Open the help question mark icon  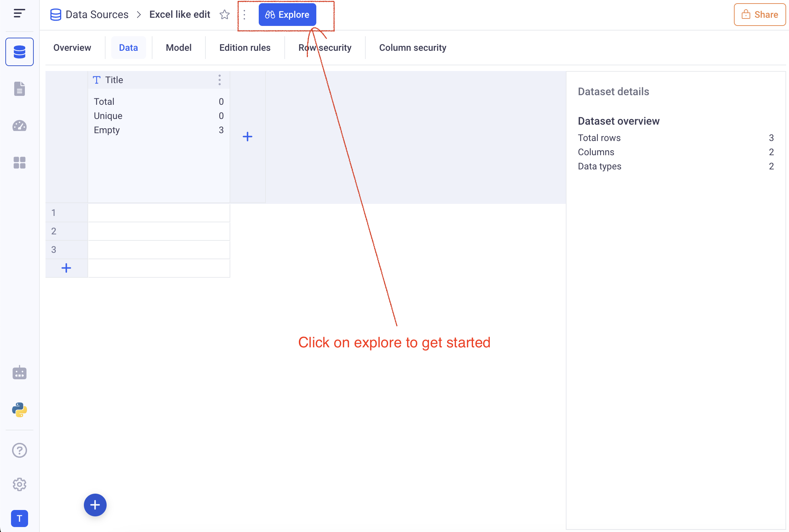tap(20, 450)
